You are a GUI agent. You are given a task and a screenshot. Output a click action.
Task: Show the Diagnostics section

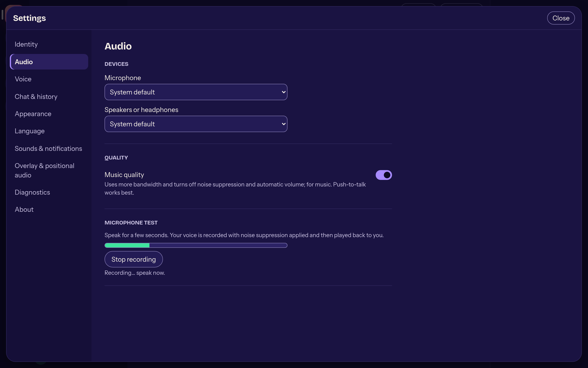49,192
